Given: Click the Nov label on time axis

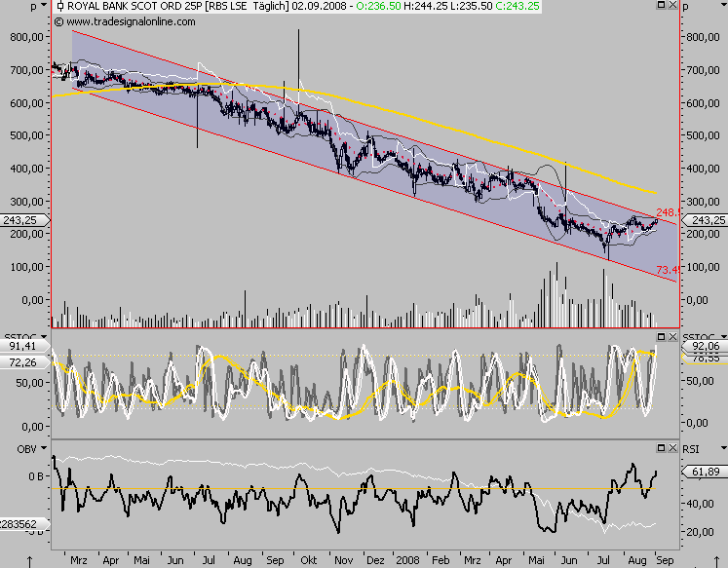Looking at the screenshot, I should click(x=344, y=560).
